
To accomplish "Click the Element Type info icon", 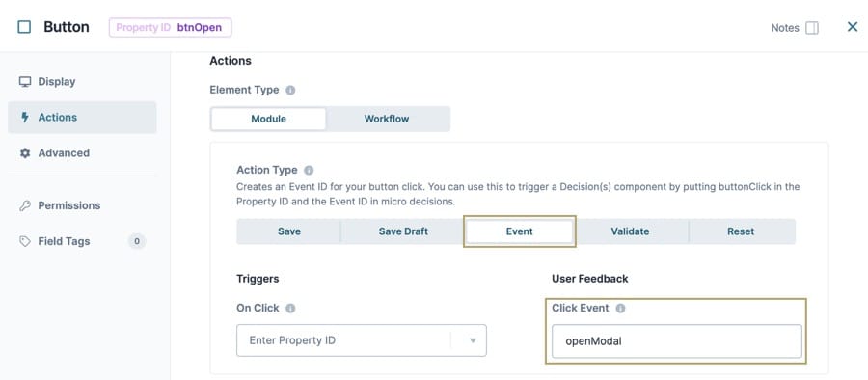I will 290,90.
